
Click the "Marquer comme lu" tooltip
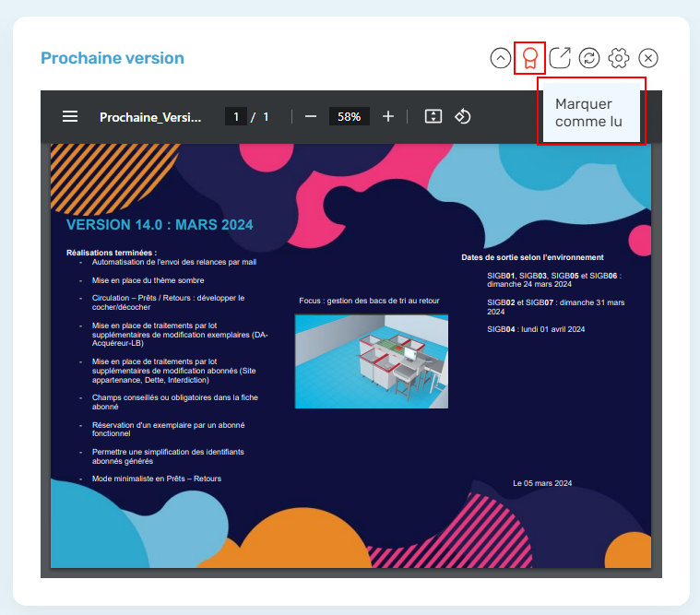(590, 112)
